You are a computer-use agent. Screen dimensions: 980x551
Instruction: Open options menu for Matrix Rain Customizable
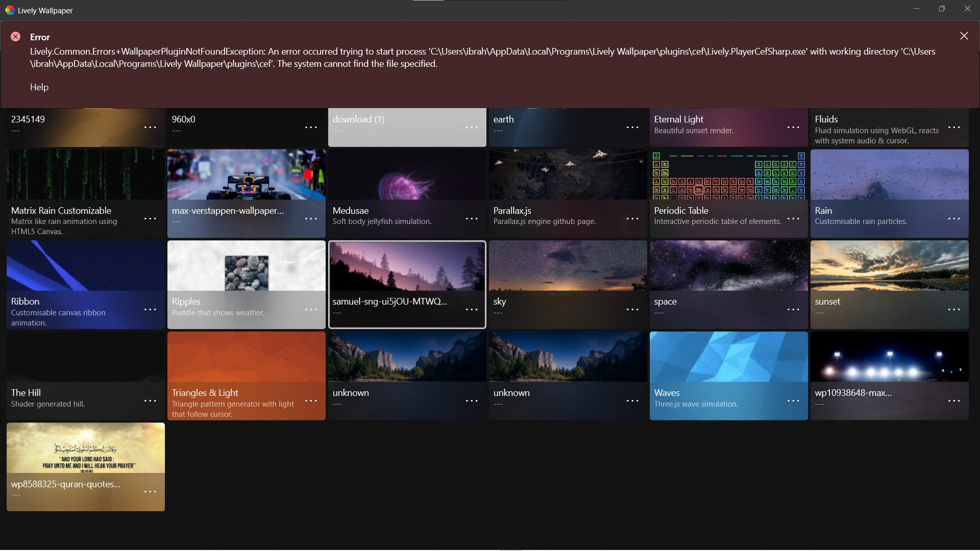[150, 218]
